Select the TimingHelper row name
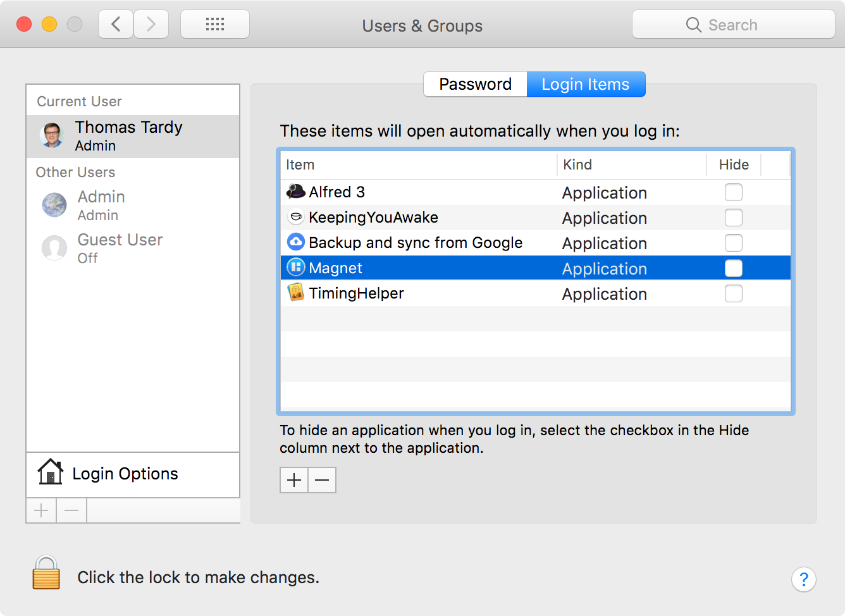Screen dimensions: 845x616 tap(356, 293)
